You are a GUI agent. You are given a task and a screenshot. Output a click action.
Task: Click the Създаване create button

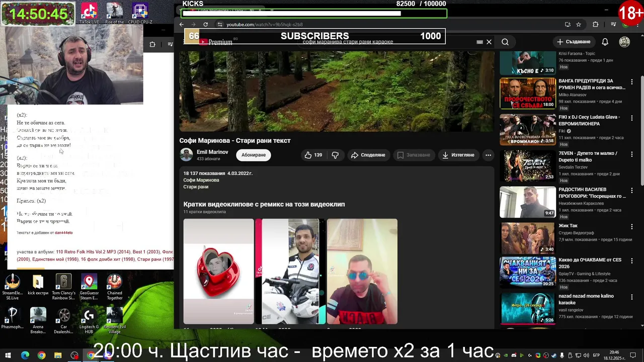pos(574,42)
